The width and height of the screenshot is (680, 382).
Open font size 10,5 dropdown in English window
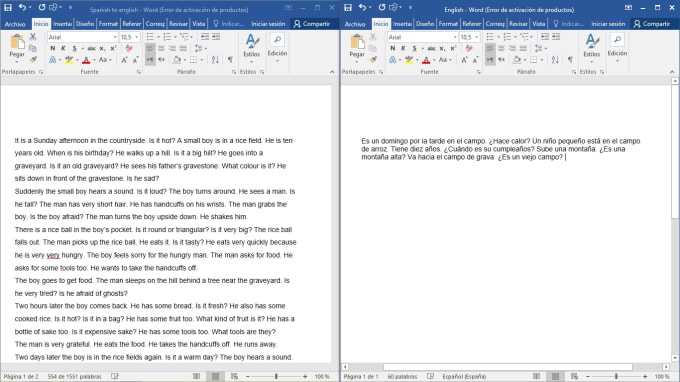477,37
